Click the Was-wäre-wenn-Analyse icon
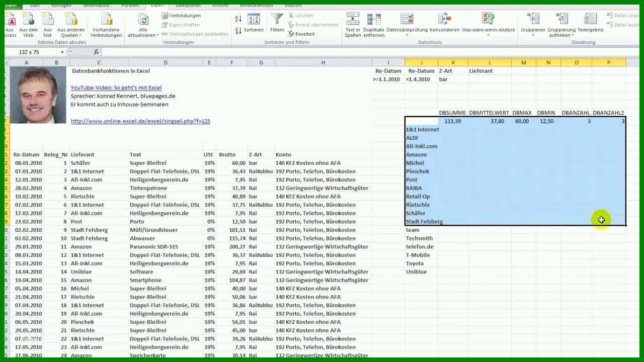644x362 pixels. tap(488, 19)
